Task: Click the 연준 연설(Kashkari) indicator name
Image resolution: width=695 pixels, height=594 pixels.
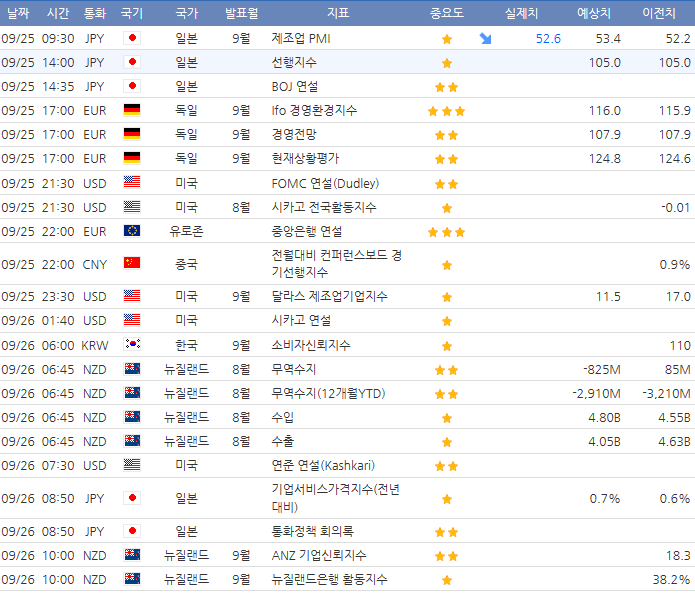Action: pos(323,465)
